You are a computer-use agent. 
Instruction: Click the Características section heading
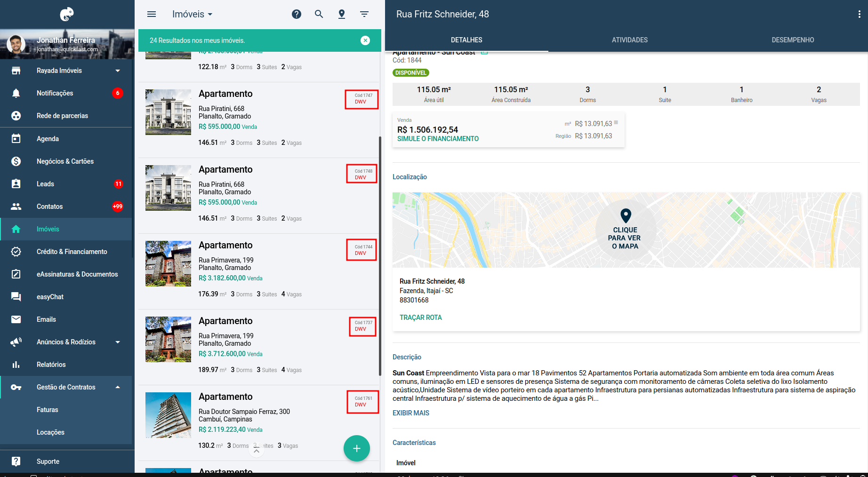click(x=414, y=443)
